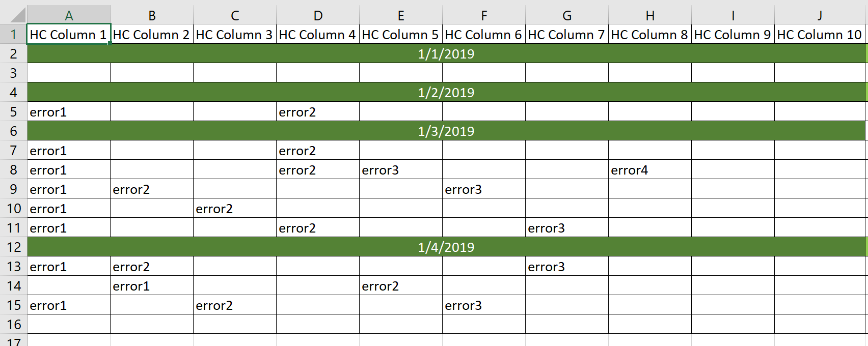Select column D header
The image size is (868, 346).
(x=318, y=15)
